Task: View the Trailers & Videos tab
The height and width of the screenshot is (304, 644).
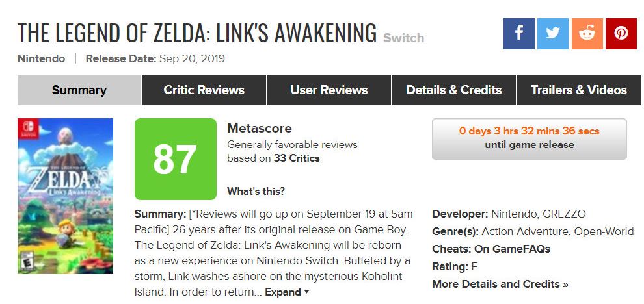Action: pos(578,90)
